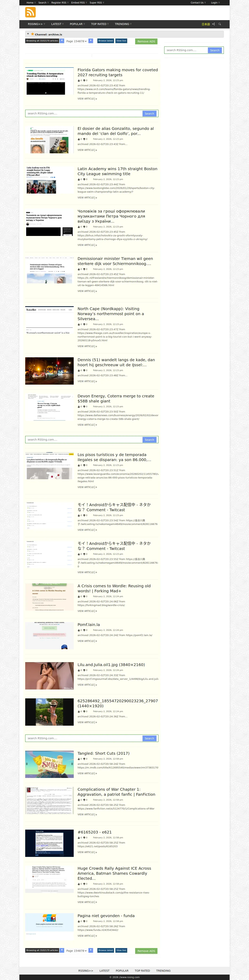Click previous page arrow in bottom pagination
The image size is (249, 980).
[62, 950]
